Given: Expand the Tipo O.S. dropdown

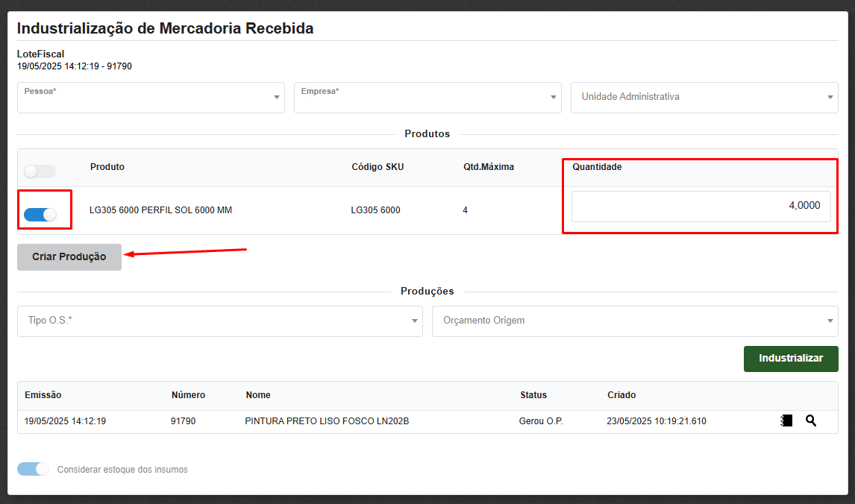Looking at the screenshot, I should [219, 321].
